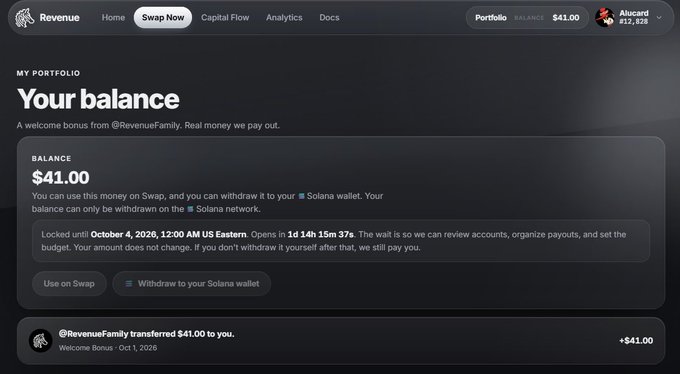Open the Welcome Bonus transfer entry

[341, 341]
